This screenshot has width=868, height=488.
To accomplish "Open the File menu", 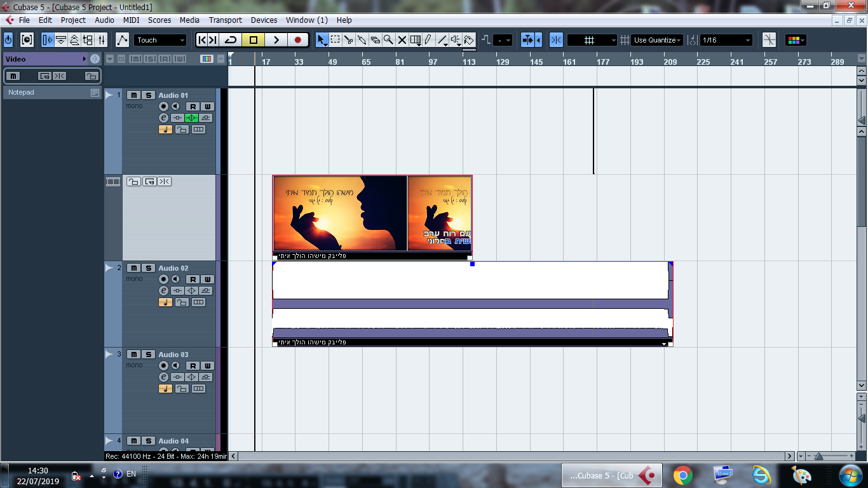I will [24, 20].
